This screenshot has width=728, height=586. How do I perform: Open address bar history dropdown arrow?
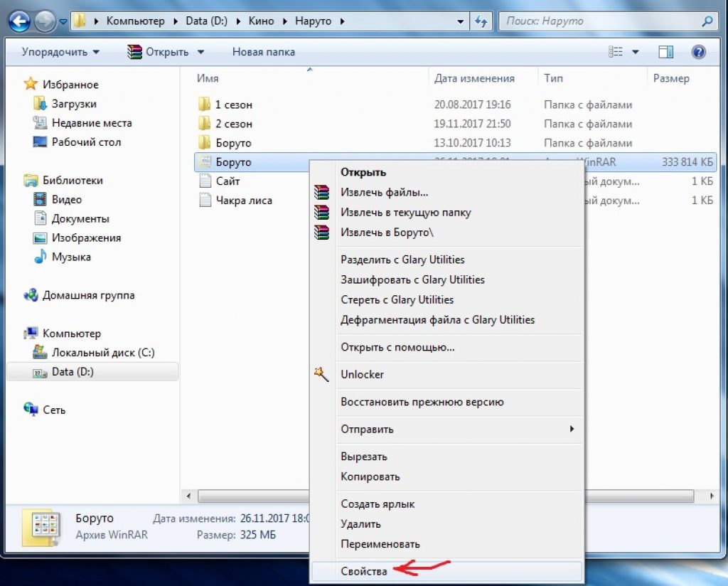coord(460,21)
